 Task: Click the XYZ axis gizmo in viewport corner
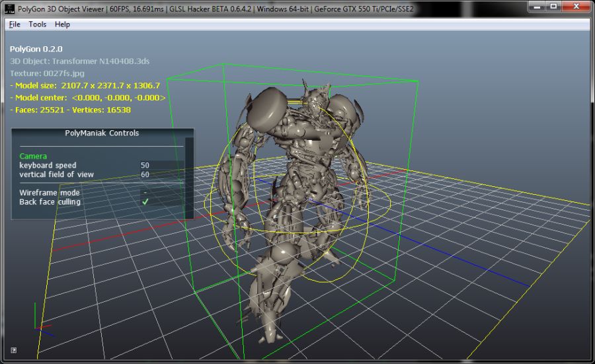43,320
